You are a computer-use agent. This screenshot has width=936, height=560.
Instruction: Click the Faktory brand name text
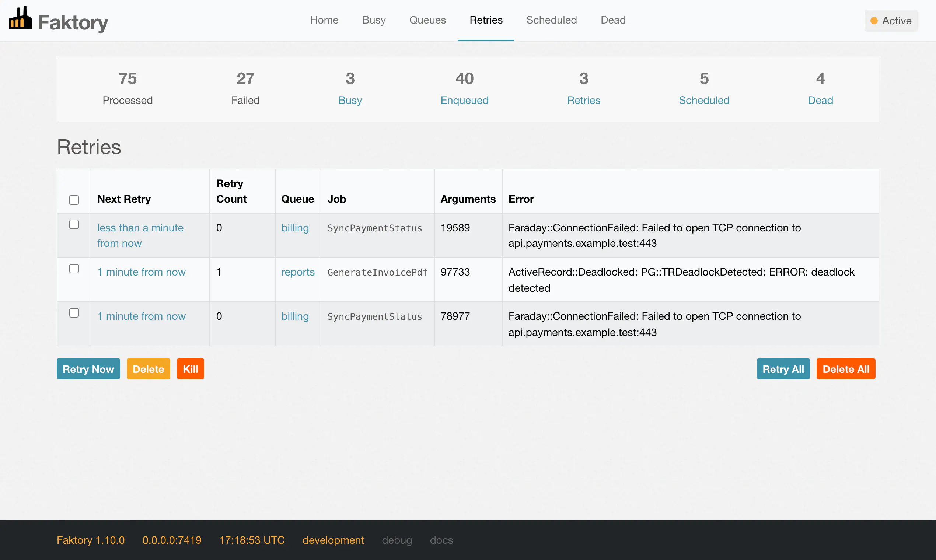pyautogui.click(x=73, y=22)
